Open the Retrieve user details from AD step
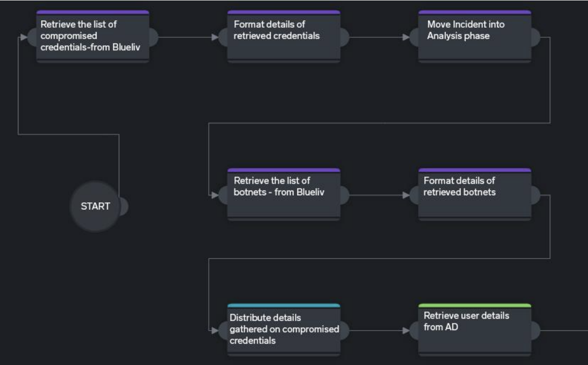Screen dimensions: 588x365 click(474, 330)
